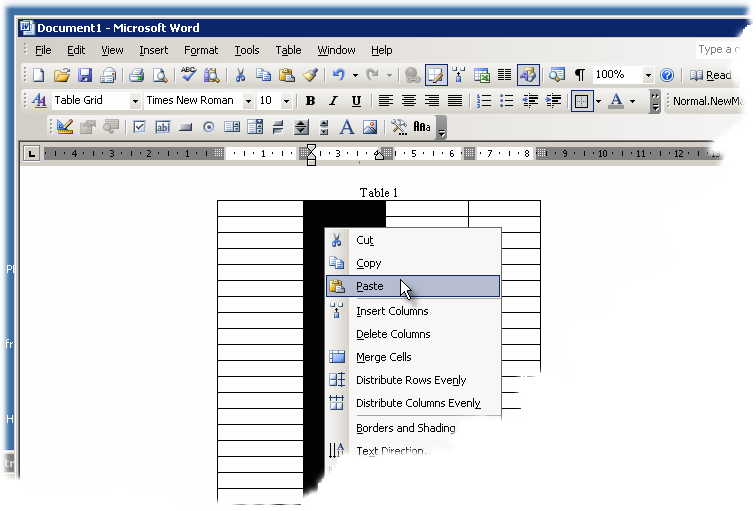Select Insert Columns in context menu
Viewport: 756px width, 511px height.
413,311
